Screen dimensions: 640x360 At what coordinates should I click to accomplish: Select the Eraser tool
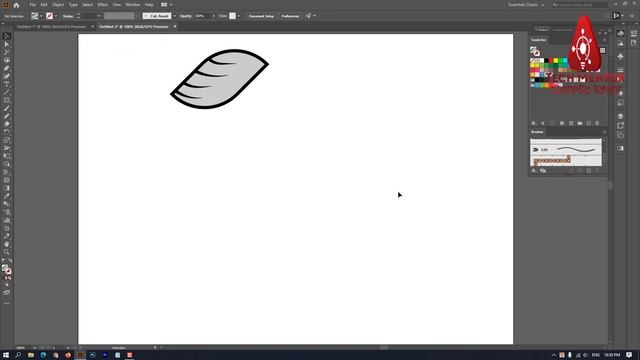pos(7,124)
